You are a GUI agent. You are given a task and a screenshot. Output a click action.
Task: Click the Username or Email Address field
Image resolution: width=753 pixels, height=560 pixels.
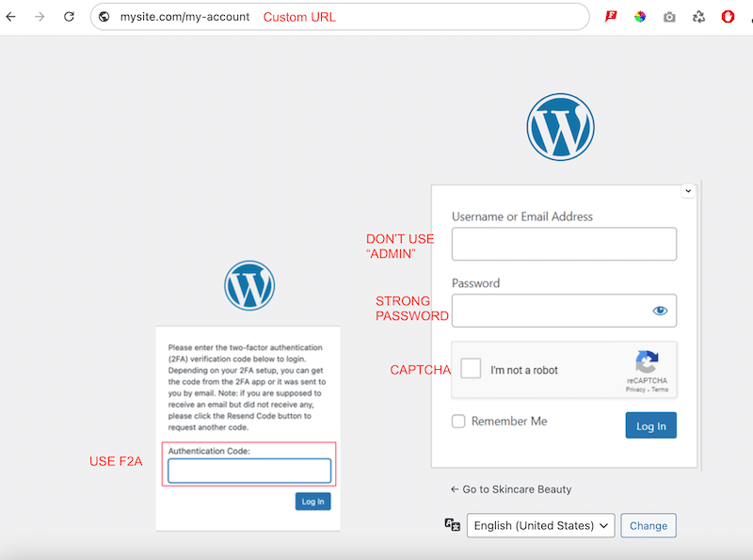(564, 244)
